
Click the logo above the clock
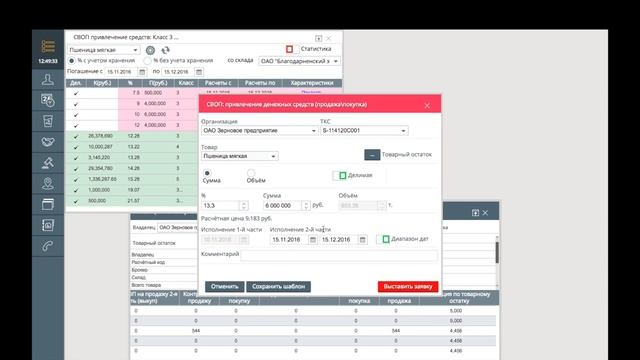(48, 46)
